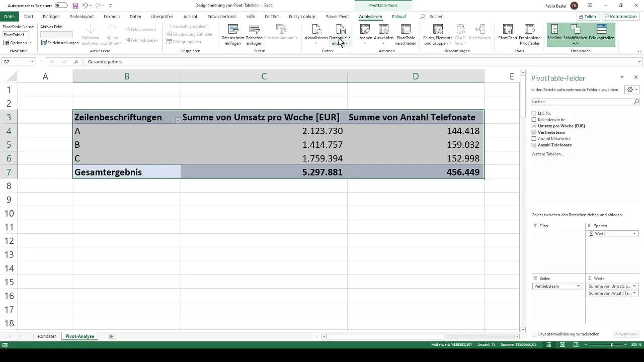Click the zoom slider handle

(x=611, y=345)
